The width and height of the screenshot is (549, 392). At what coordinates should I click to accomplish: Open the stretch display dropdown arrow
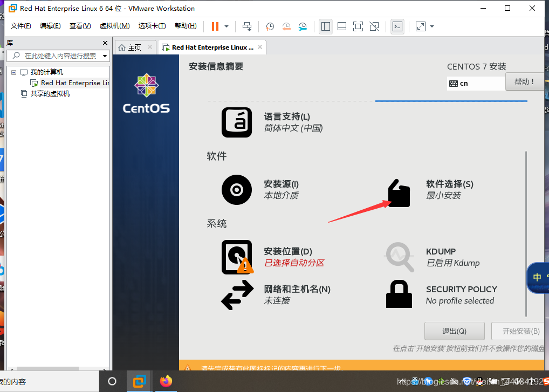[432, 26]
